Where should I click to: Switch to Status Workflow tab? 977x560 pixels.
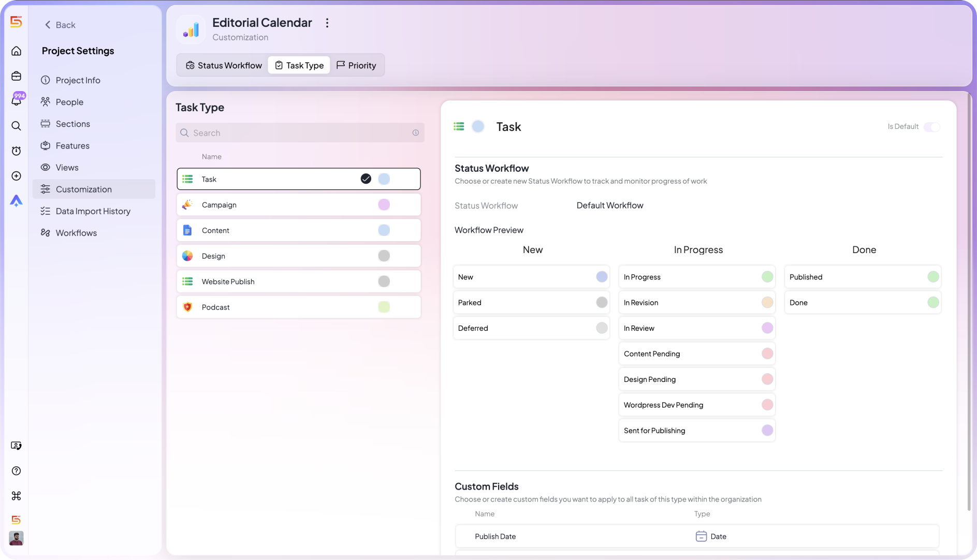[x=224, y=65]
